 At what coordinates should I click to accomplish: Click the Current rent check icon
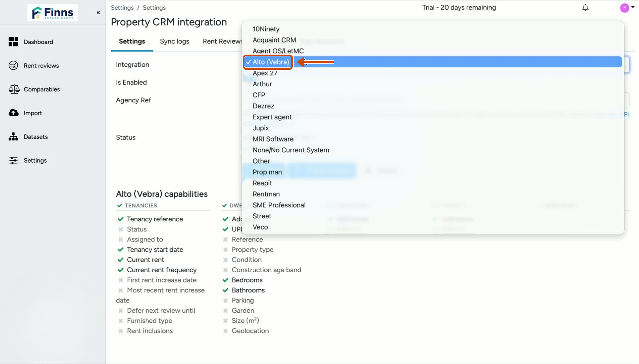[x=120, y=260]
